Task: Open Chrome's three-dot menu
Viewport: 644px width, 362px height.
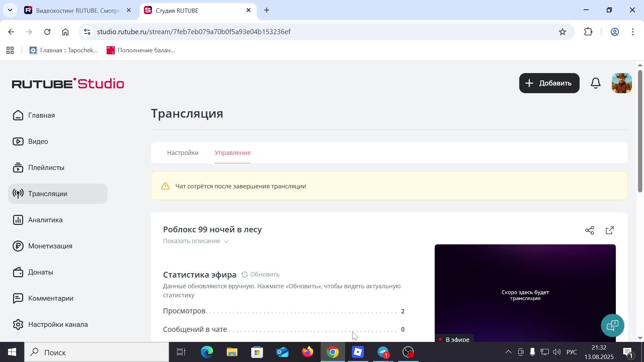Action: (x=633, y=32)
